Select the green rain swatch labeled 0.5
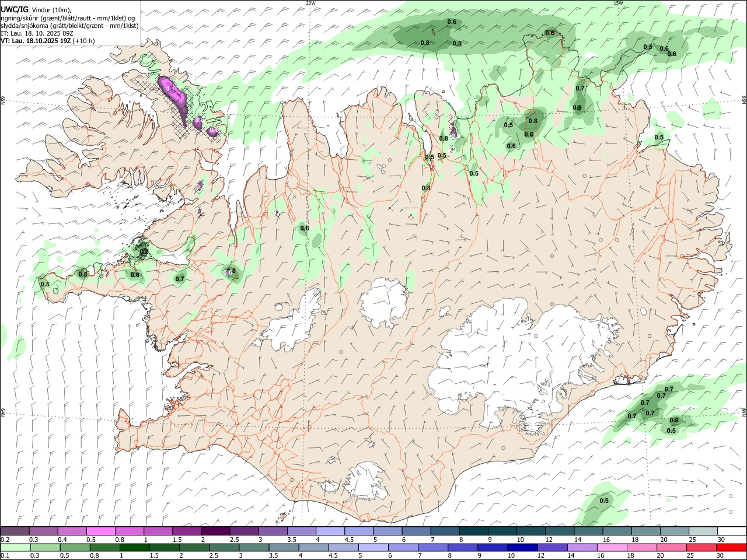The image size is (747, 560). pos(75,547)
